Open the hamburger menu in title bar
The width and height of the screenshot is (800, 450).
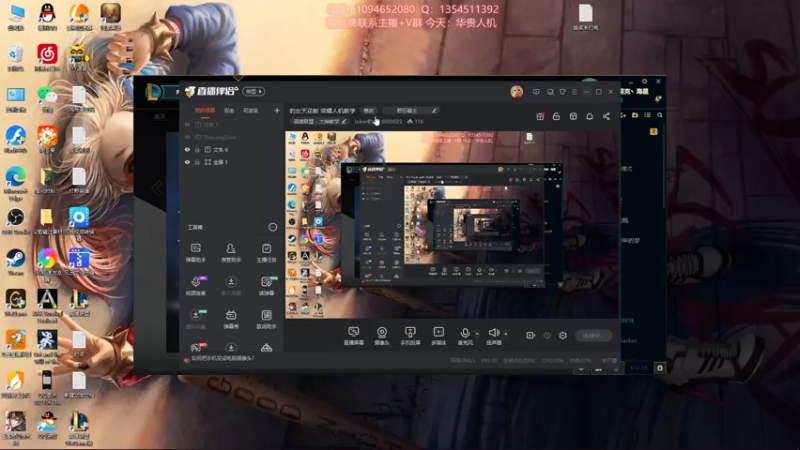(574, 92)
